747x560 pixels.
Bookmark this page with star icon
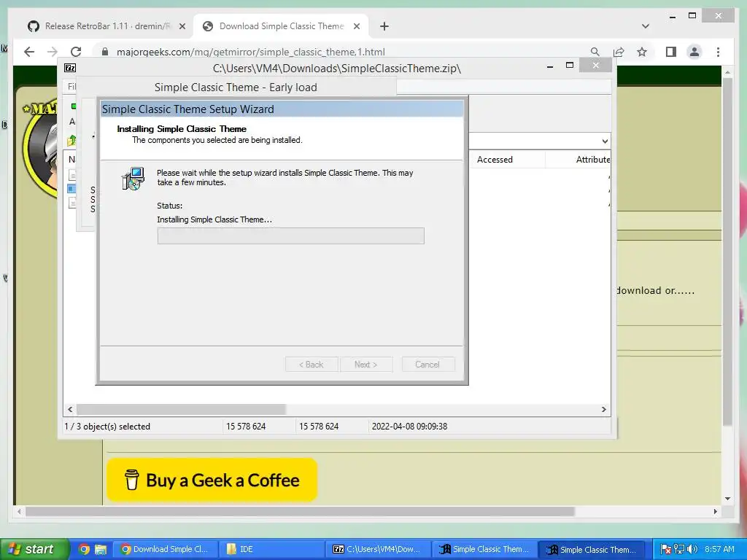click(x=642, y=52)
